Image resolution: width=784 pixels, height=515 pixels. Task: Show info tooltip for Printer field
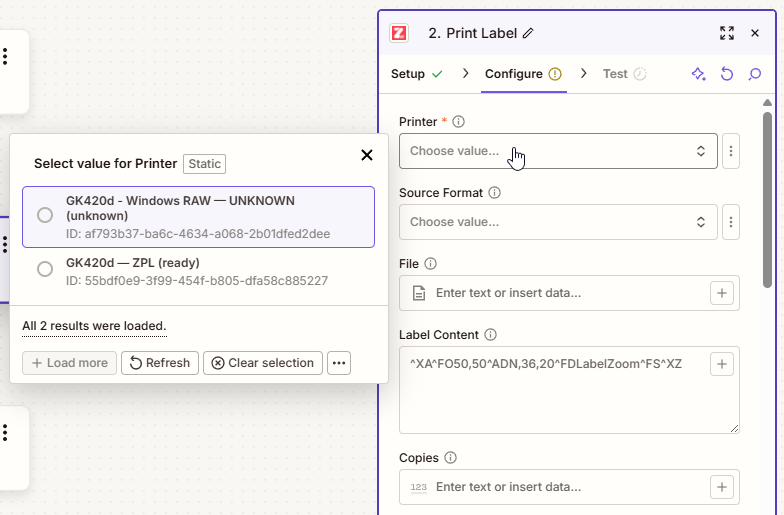tap(458, 122)
